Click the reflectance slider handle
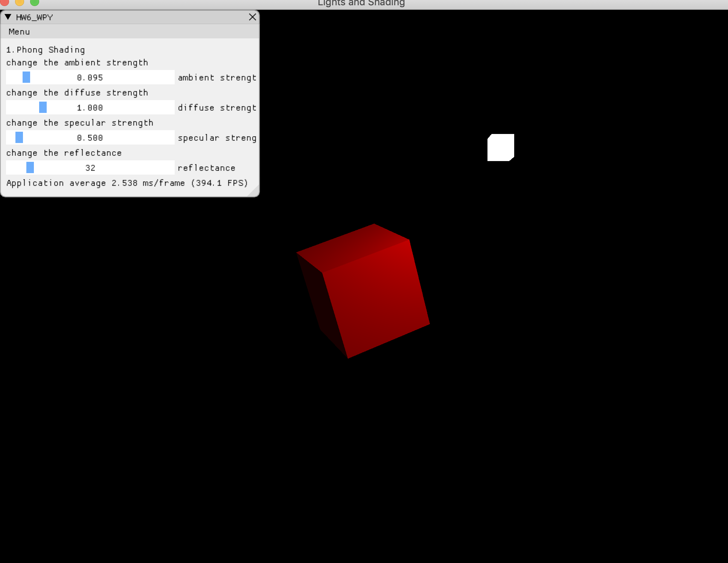728x563 pixels. [x=30, y=167]
